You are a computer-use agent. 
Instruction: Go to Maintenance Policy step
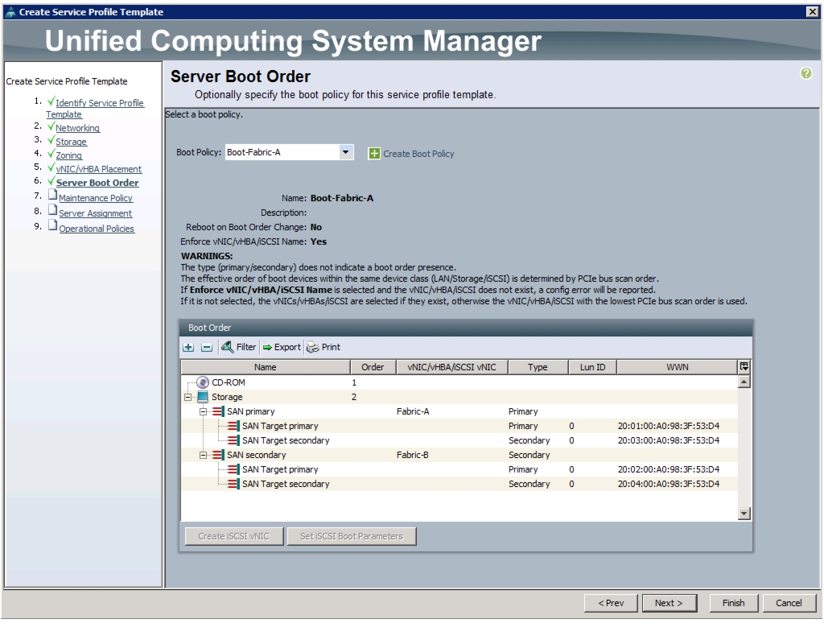point(96,198)
